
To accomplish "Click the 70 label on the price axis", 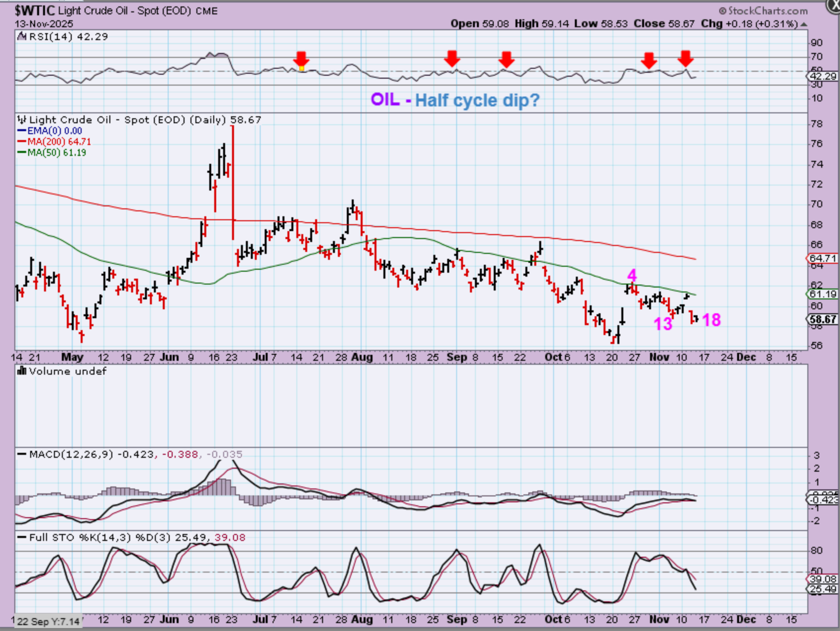I will pyautogui.click(x=817, y=204).
